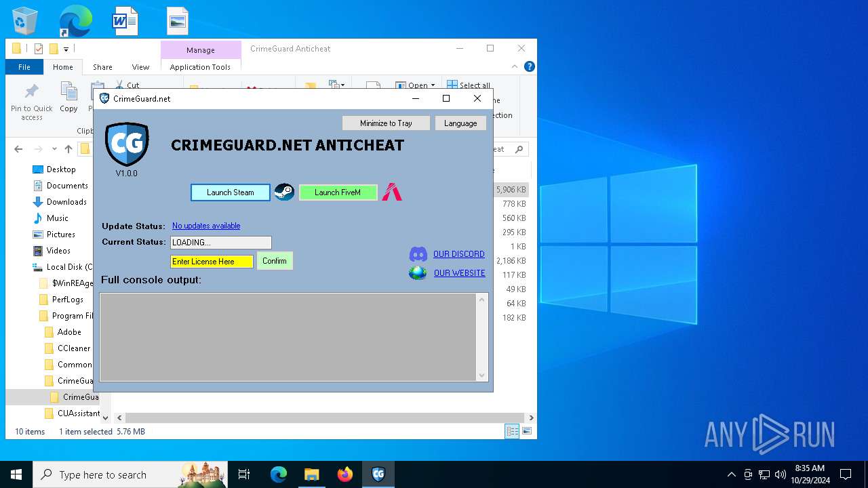Screen dimensions: 868x488
Task: Switch to the View ribbon tab
Action: (140, 67)
